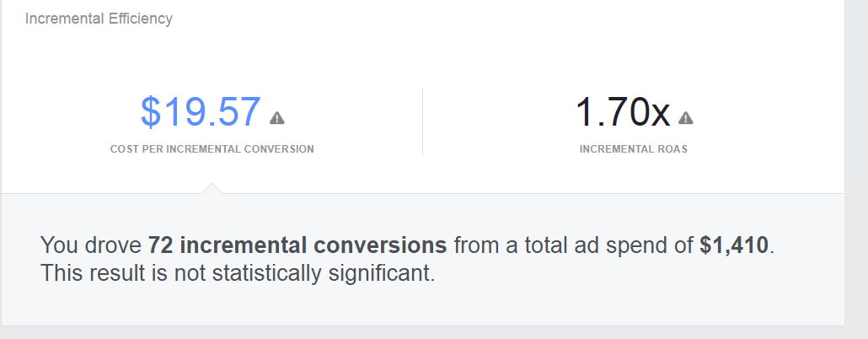Click the bold $1,410 ad spend amount

(x=734, y=246)
